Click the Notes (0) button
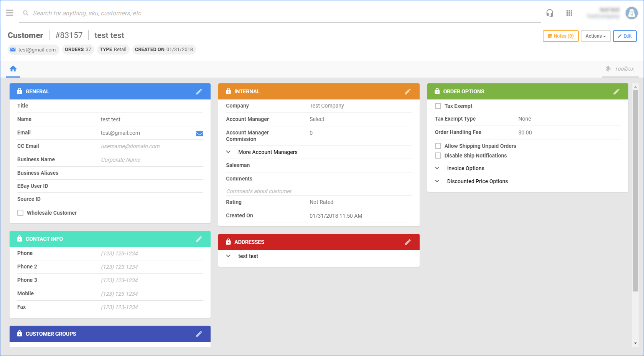The width and height of the screenshot is (644, 356). pyautogui.click(x=560, y=36)
